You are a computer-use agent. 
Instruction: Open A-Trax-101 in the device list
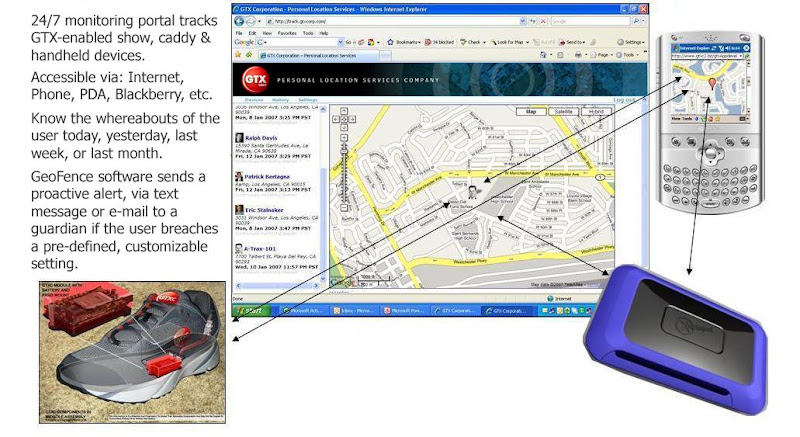(x=260, y=248)
